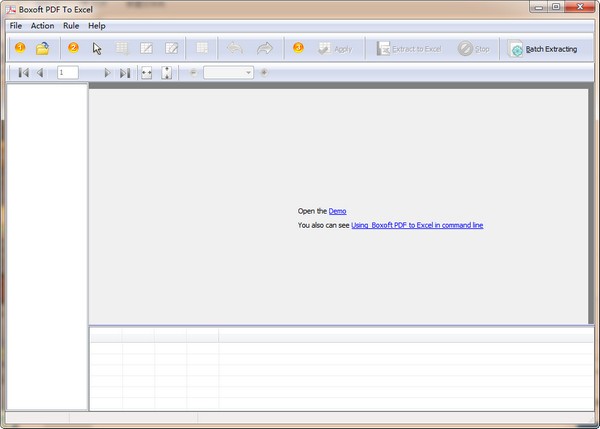Click Extract to Excel button
The height and width of the screenshot is (429, 600).
409,49
